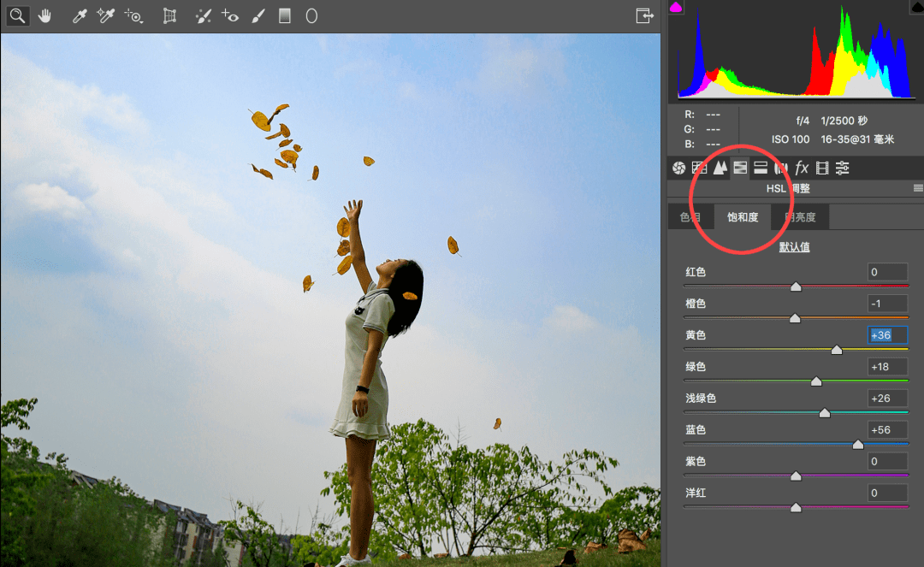The width and height of the screenshot is (924, 567).
Task: Focus the 黄色 value field showing +36
Action: pyautogui.click(x=887, y=335)
